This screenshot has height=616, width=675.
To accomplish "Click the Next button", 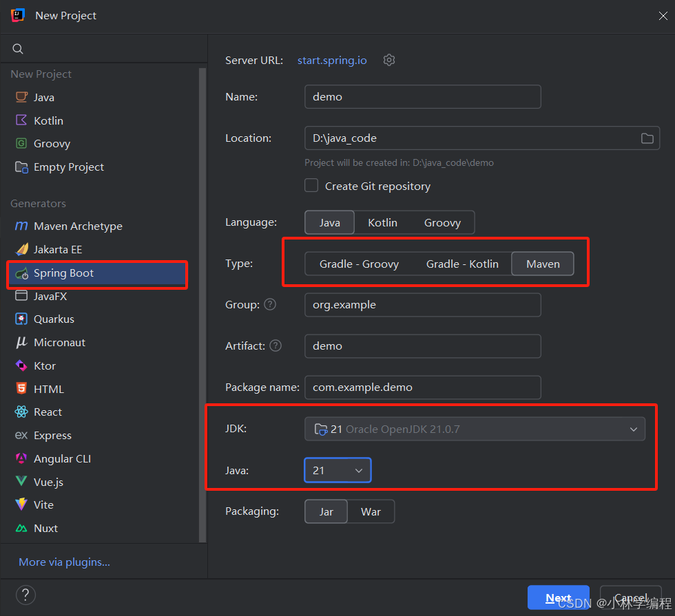I will [559, 597].
